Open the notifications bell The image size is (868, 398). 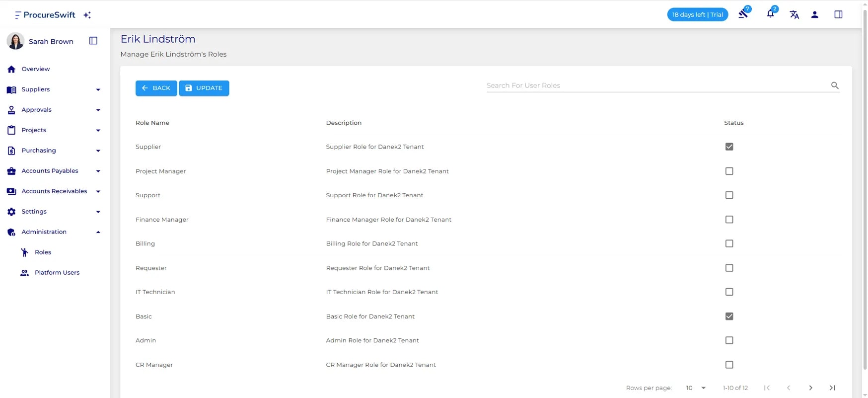coord(770,14)
